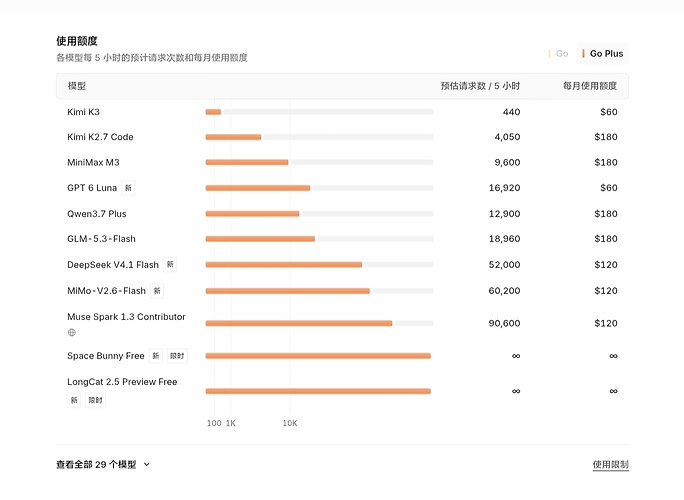Image resolution: width=684 pixels, height=500 pixels.
Task: Select the Kimi K2.7 Code model name
Action: pos(100,137)
